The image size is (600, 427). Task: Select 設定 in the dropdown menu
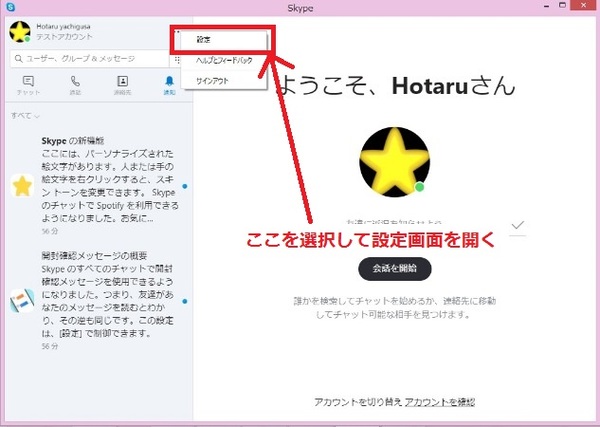(x=224, y=40)
